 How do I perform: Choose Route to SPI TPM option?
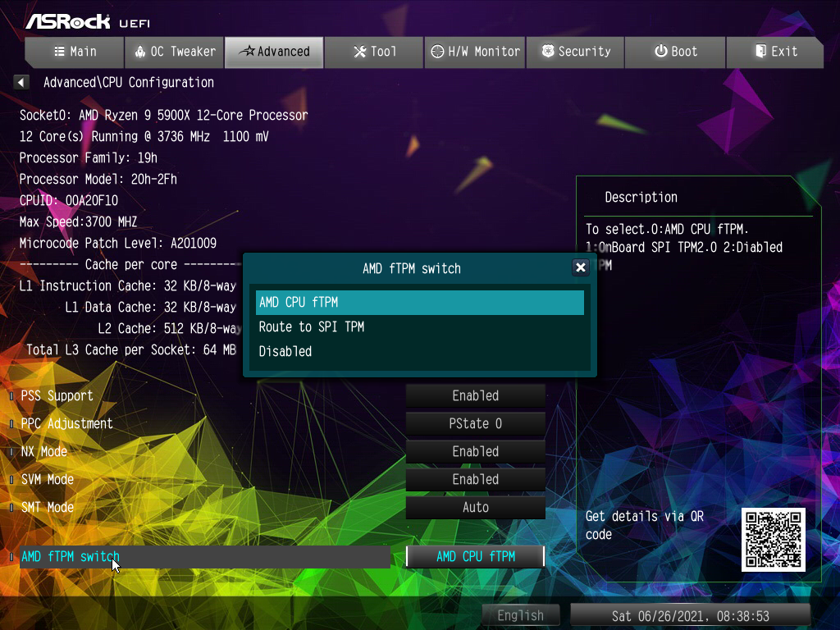click(x=419, y=326)
